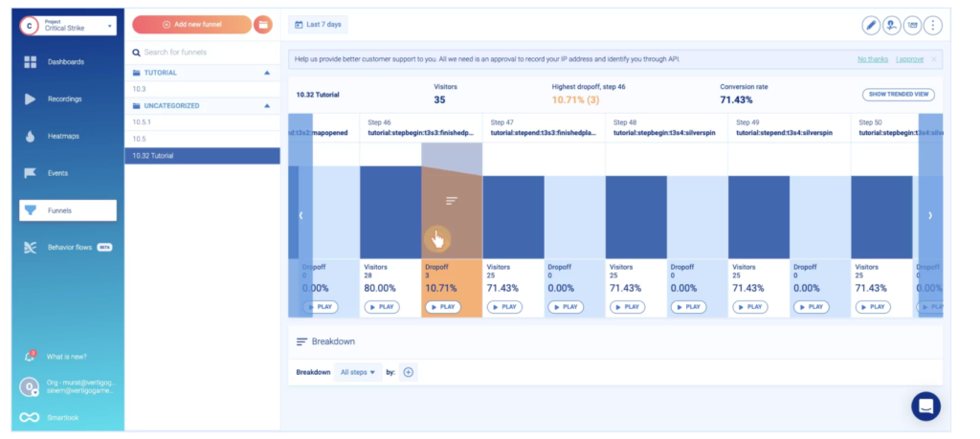Play Step 48 dropoff recordings
The width and height of the screenshot is (980, 439).
pyautogui.click(x=689, y=307)
